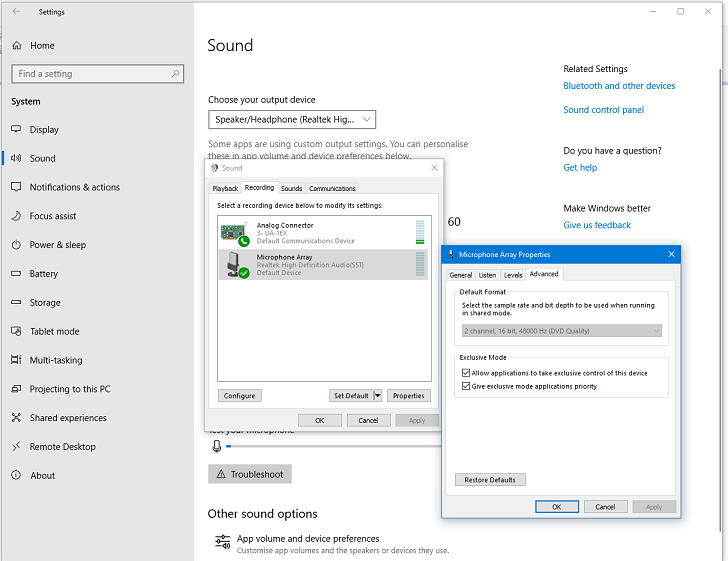
Task: Click the Projecting to this PC icon
Action: 16,389
